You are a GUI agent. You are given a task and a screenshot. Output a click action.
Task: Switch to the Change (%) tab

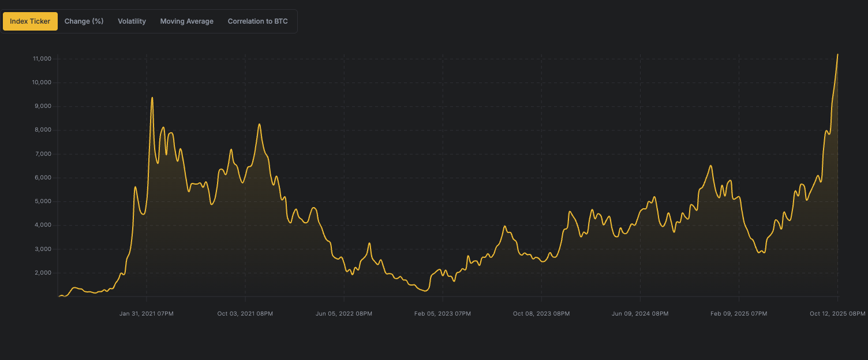84,21
